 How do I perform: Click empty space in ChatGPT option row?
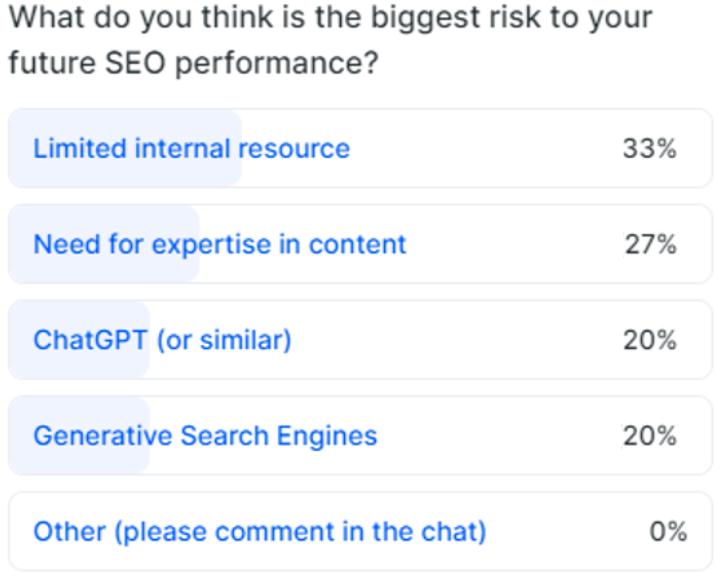coord(455,340)
